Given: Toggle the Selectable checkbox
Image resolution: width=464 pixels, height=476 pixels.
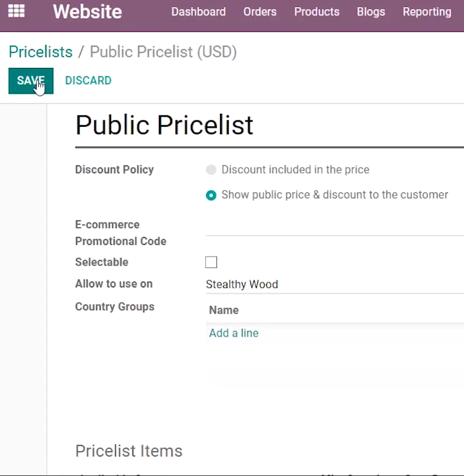Looking at the screenshot, I should click(212, 262).
